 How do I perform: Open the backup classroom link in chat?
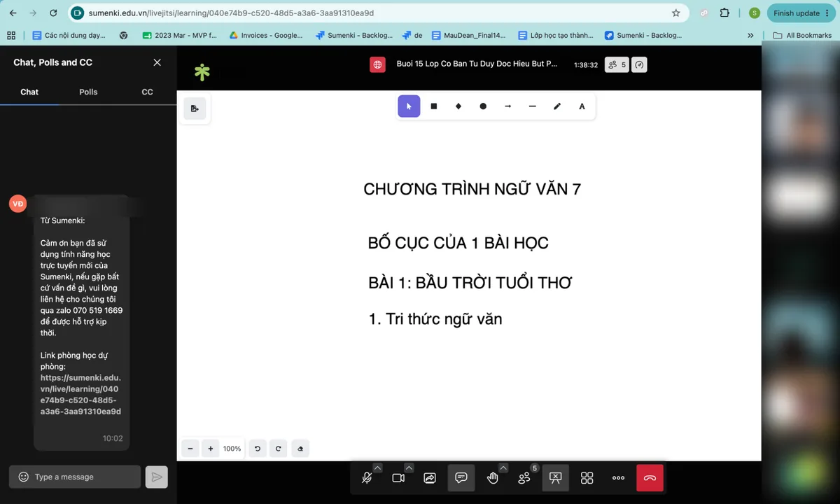[80, 395]
